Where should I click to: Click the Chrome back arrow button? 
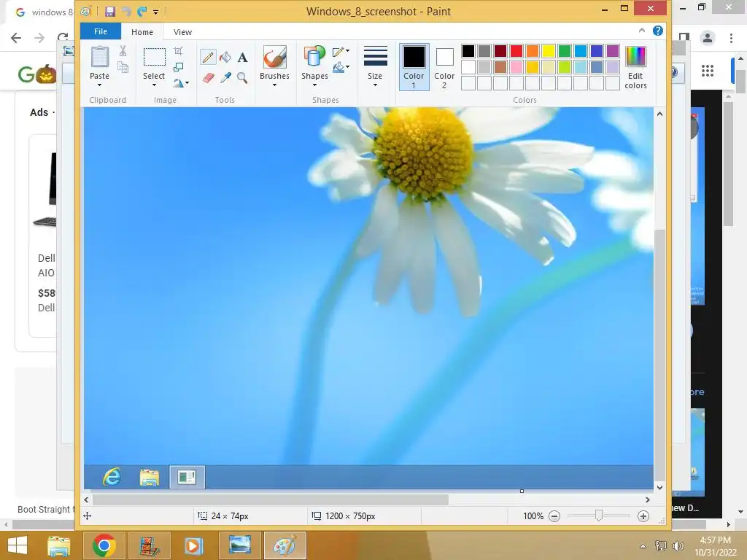click(x=16, y=38)
